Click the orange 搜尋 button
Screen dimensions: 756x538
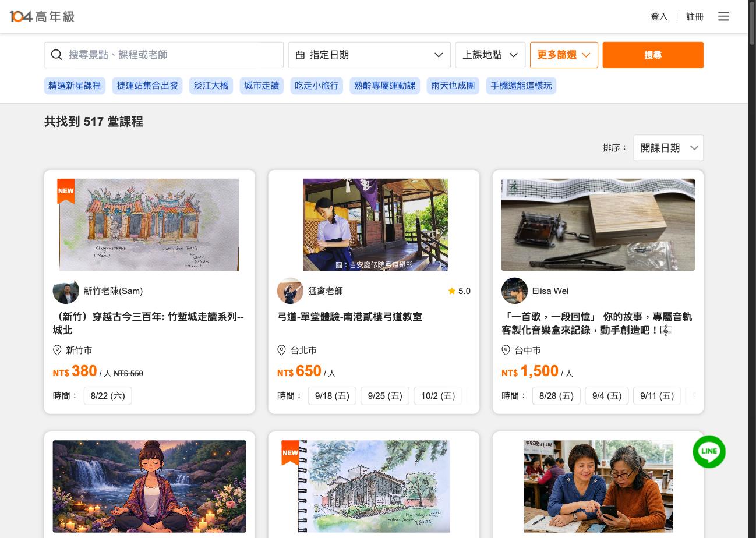pos(653,55)
